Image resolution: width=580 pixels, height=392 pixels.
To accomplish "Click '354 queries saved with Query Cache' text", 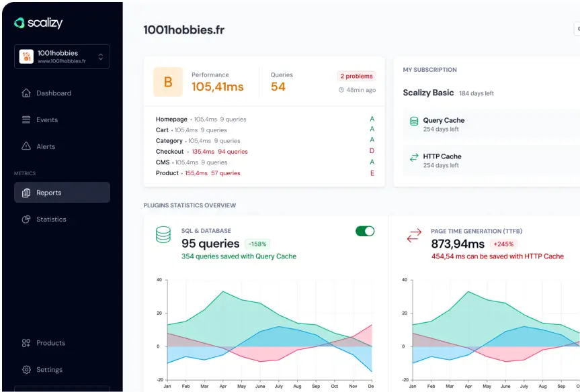I will coord(239,256).
